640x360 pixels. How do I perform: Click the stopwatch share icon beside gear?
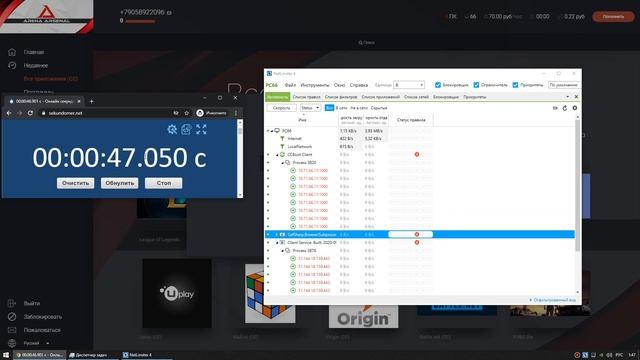click(x=186, y=129)
